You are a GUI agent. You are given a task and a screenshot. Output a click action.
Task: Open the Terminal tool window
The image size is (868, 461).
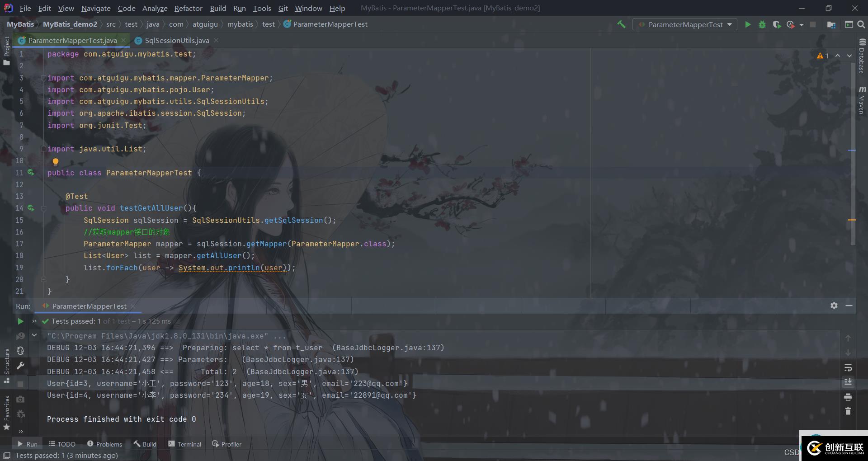click(184, 444)
